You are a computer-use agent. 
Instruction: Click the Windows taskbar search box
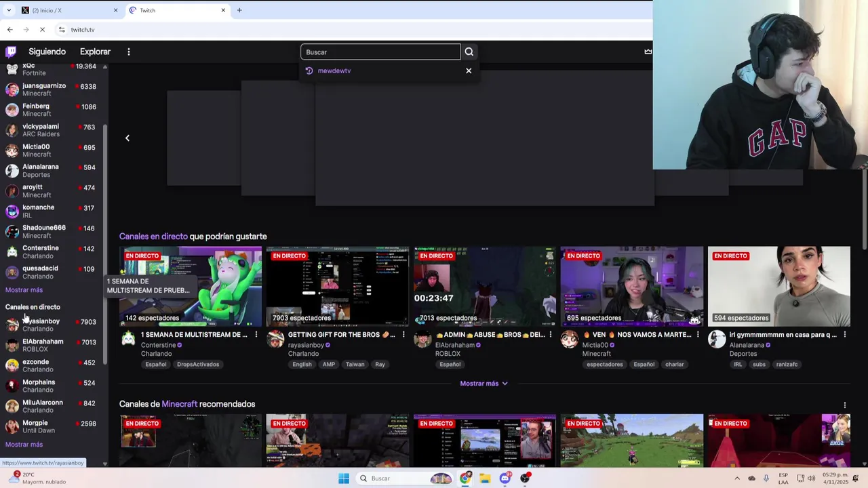tap(406, 479)
